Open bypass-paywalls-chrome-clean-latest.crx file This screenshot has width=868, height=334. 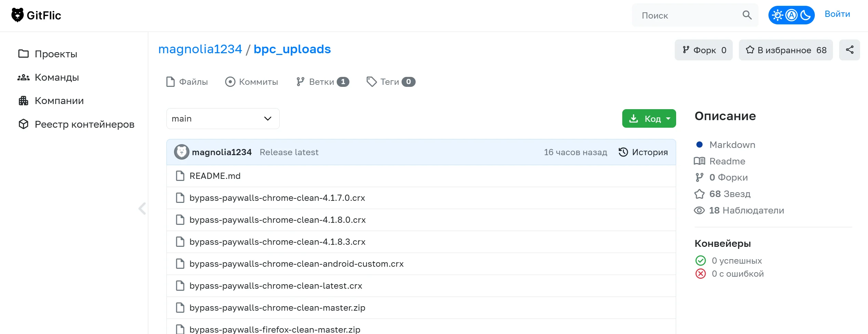(x=276, y=286)
